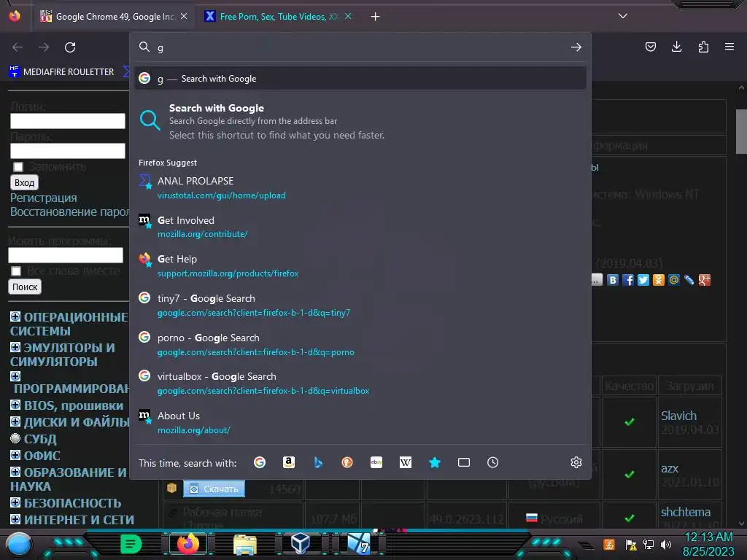
Task: Search this time with eBay icon
Action: (376, 462)
